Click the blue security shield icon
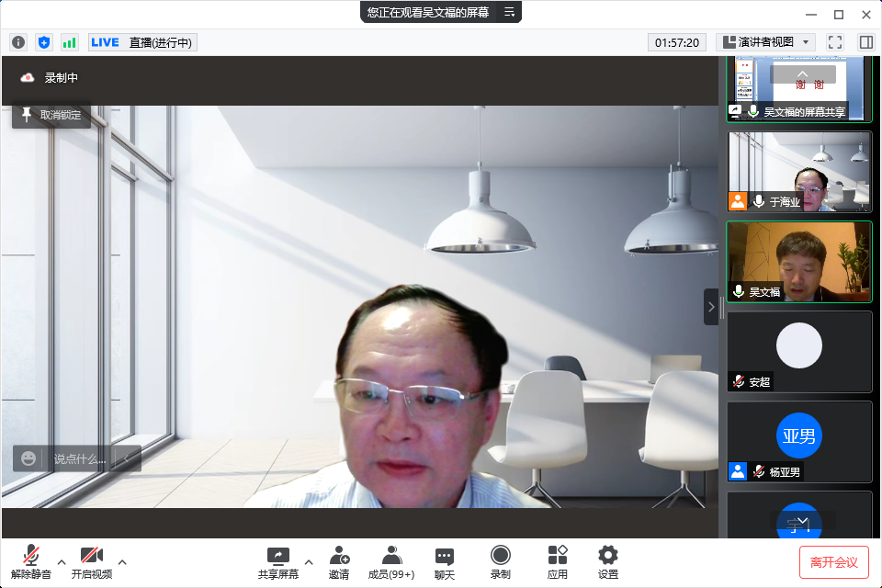The image size is (882, 588). [44, 42]
